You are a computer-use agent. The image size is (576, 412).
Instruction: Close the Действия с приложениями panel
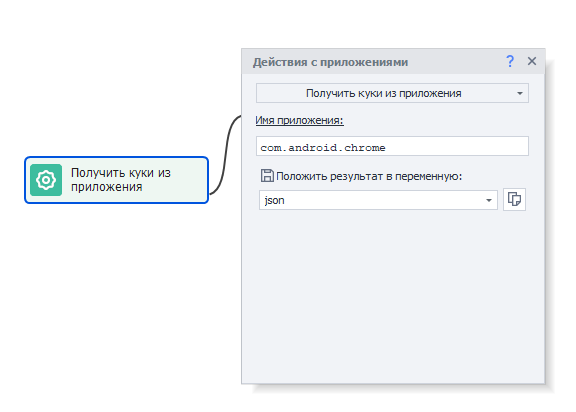coord(532,61)
